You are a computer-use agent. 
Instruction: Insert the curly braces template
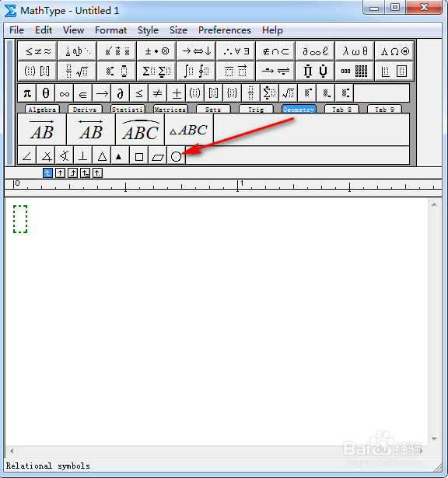232,93
